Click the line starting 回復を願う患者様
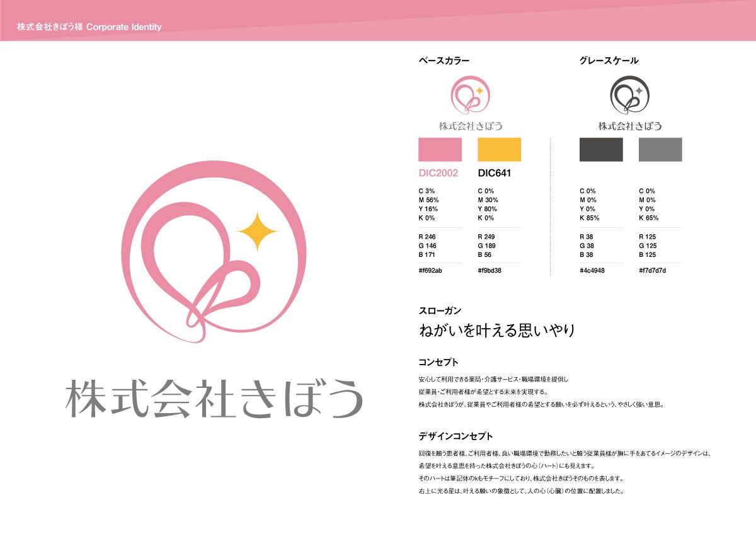This screenshot has height=534, width=756. 564,453
